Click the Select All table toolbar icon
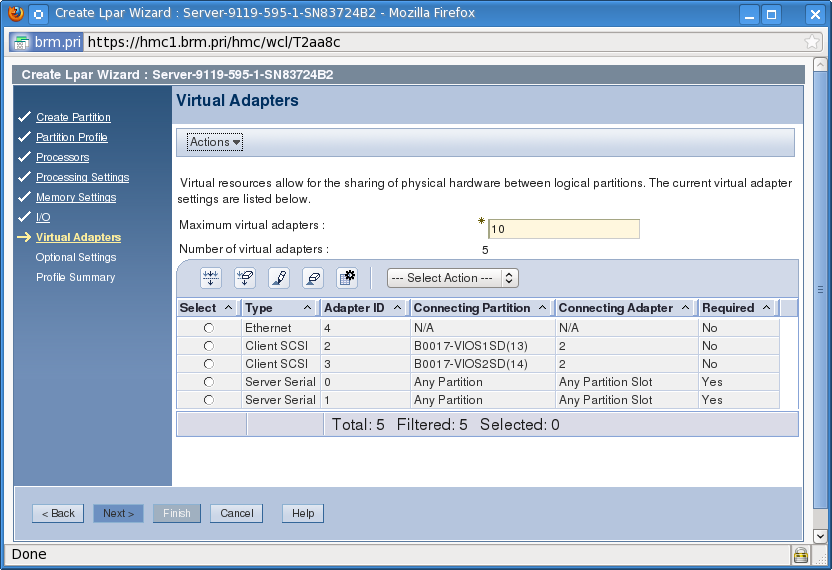Image resolution: width=832 pixels, height=570 pixels. 211,278
